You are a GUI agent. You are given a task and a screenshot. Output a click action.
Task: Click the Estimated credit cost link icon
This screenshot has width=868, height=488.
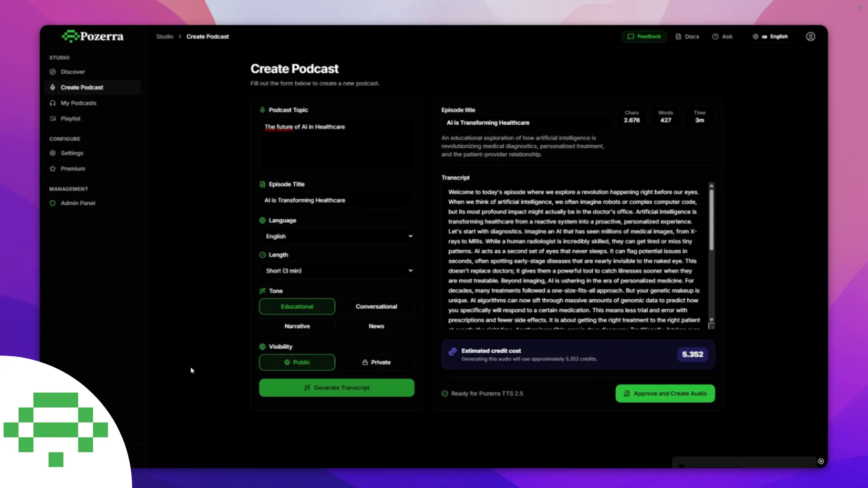[453, 352]
